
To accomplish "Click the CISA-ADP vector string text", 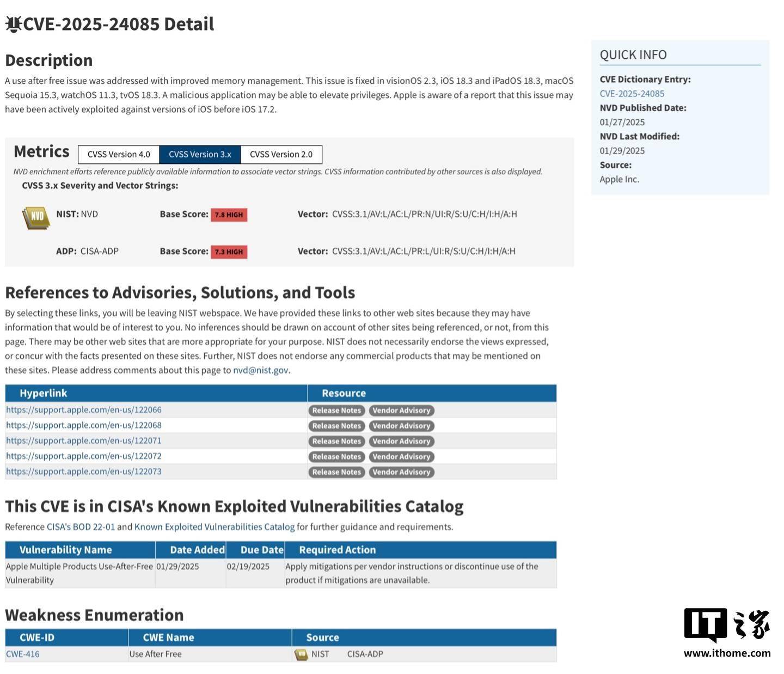I will coord(424,252).
